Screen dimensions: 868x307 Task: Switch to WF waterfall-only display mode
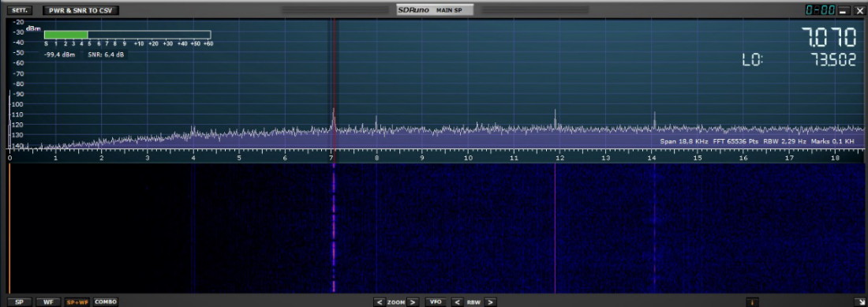(x=48, y=302)
